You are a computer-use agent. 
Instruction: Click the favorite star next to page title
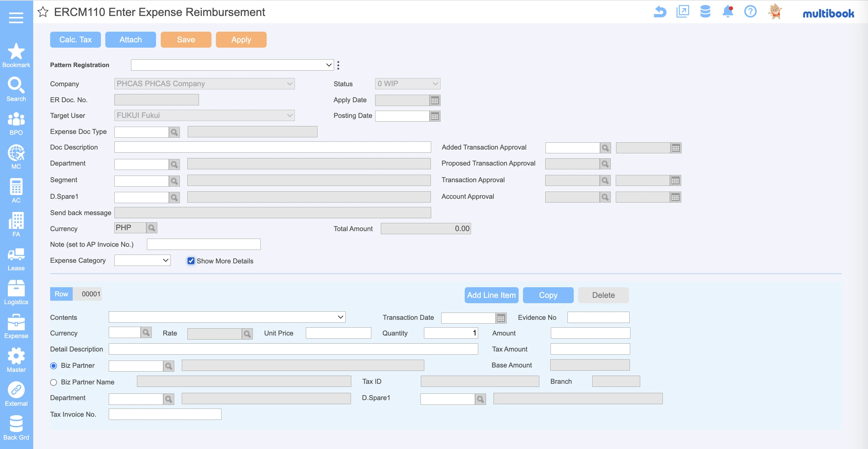[x=43, y=12]
